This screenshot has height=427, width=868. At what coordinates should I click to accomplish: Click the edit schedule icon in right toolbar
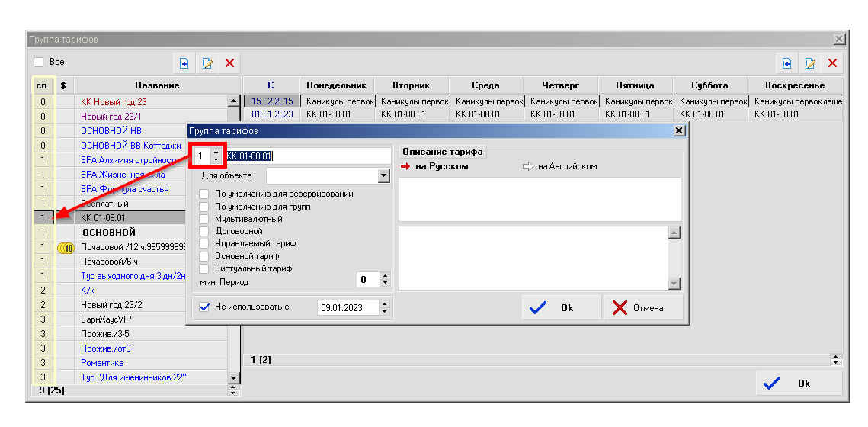point(810,63)
